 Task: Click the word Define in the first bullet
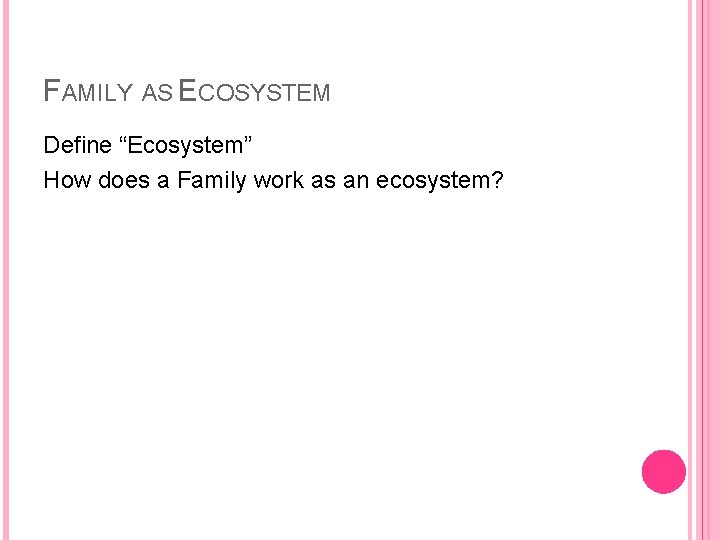click(78, 145)
